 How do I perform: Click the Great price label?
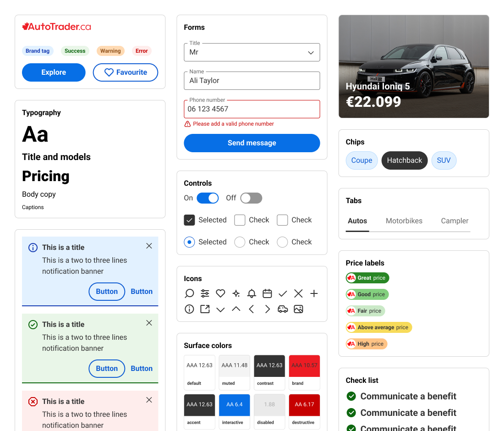(x=367, y=278)
